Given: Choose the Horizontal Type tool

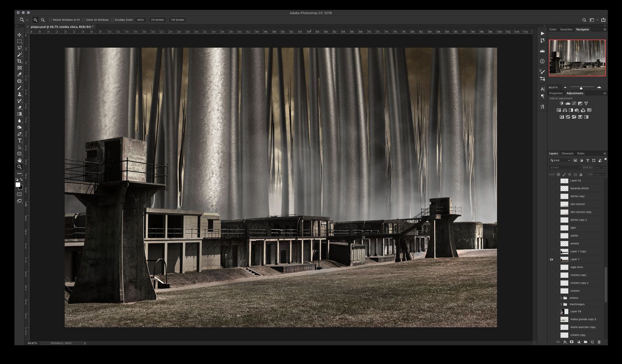Looking at the screenshot, I should pos(19,141).
